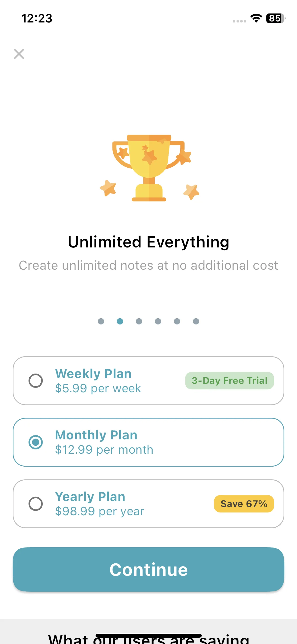Select the Weekly Plan radio button
The height and width of the screenshot is (644, 297).
[x=36, y=381]
